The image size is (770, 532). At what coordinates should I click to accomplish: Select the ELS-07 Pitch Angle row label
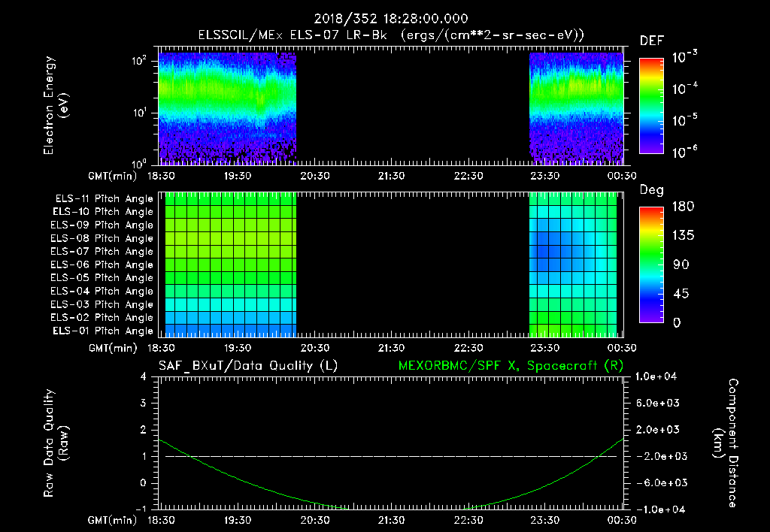[102, 251]
